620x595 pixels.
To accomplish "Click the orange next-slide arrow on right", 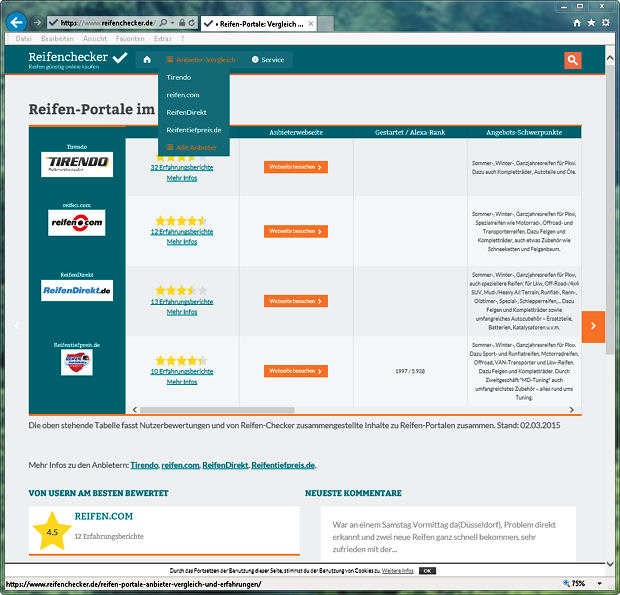I will [593, 326].
